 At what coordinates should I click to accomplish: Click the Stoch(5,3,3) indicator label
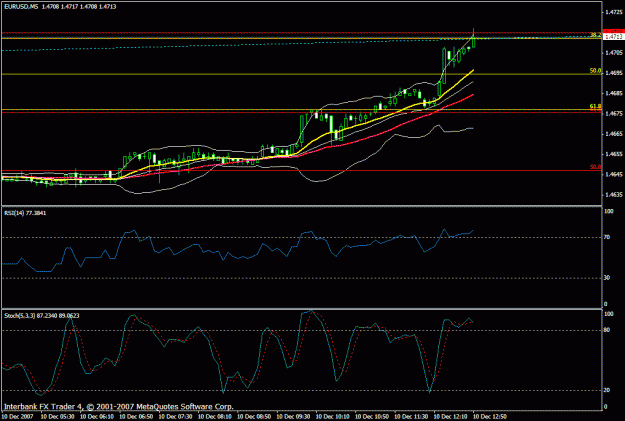[41, 316]
